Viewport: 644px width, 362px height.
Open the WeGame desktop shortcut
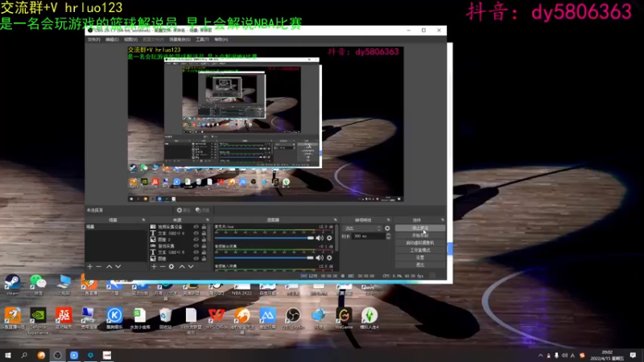[x=344, y=318]
